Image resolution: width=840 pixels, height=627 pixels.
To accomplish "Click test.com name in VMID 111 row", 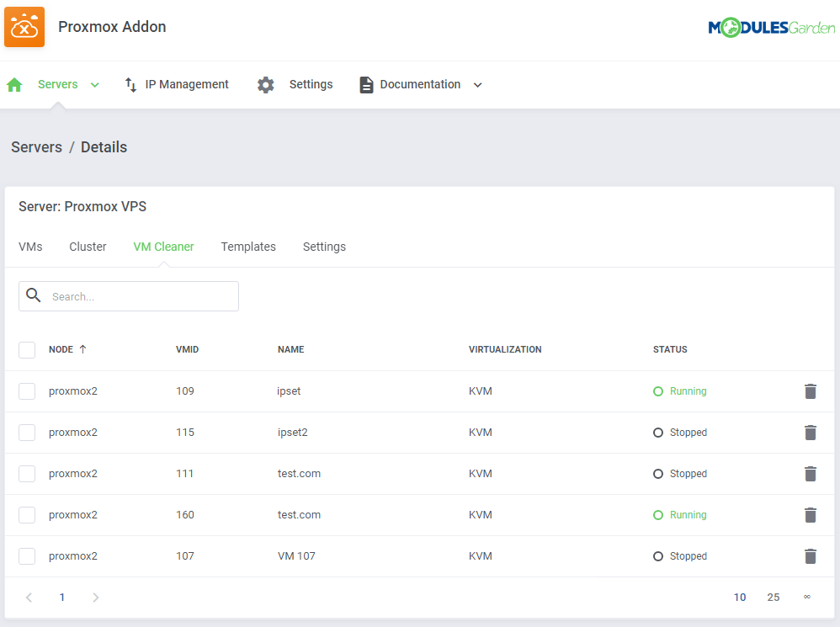I will [x=299, y=474].
